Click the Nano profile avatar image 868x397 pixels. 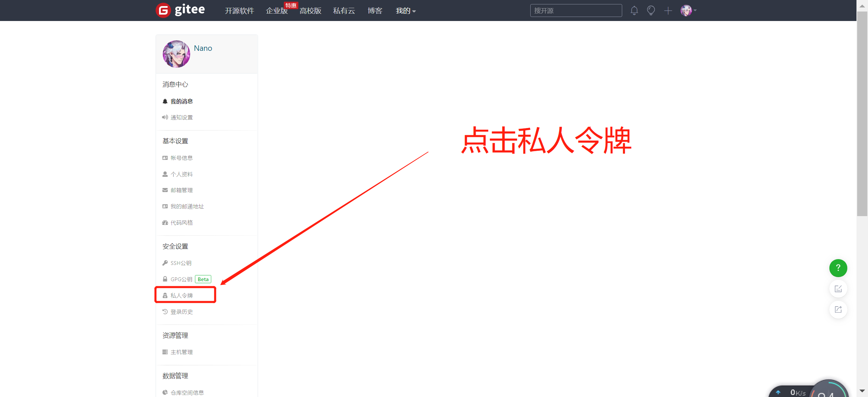[x=176, y=54]
